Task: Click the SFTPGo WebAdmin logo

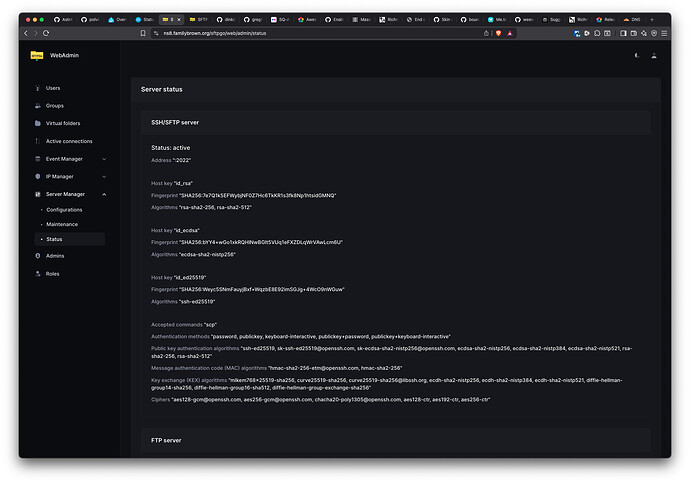Action: [x=55, y=55]
